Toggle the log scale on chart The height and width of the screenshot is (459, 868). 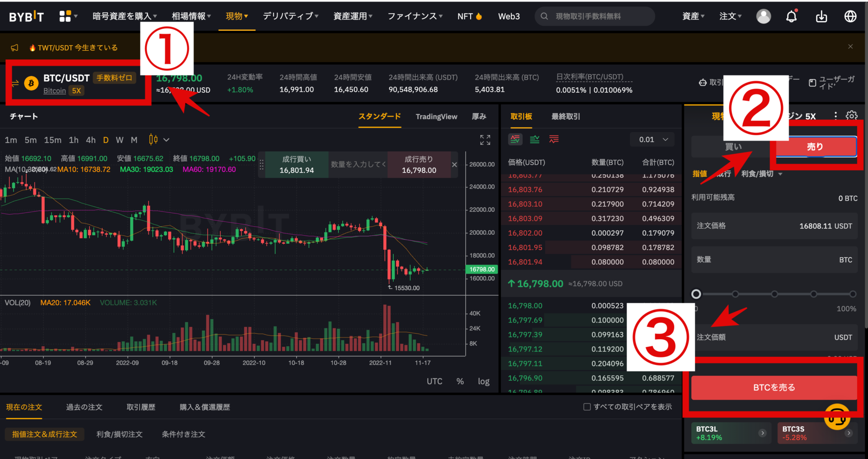tap(483, 381)
